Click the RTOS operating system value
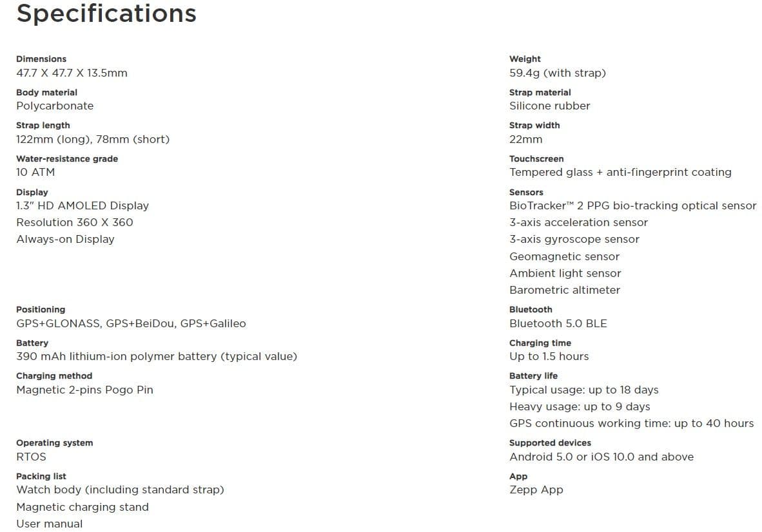The height and width of the screenshot is (532, 762). click(x=31, y=457)
